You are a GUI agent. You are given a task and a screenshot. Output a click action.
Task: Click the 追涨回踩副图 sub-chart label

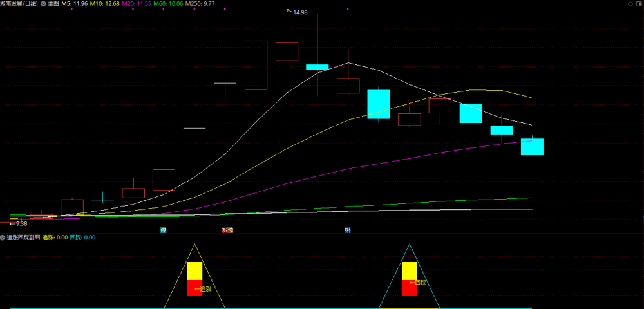[23, 237]
